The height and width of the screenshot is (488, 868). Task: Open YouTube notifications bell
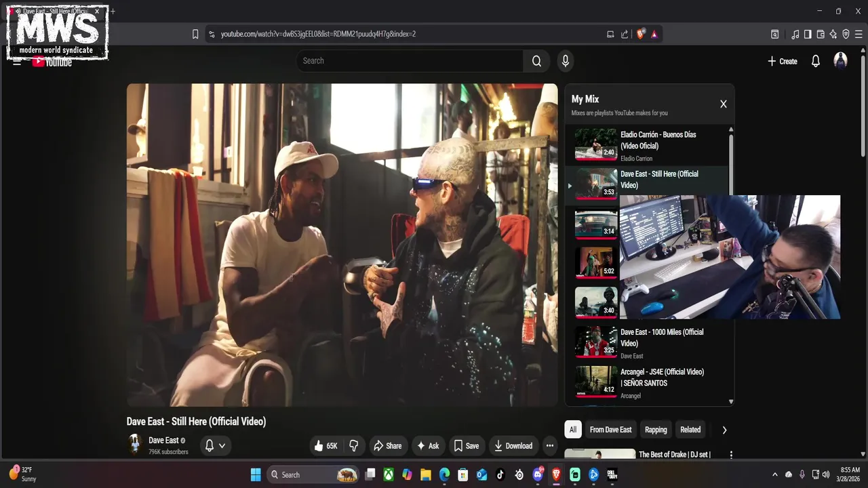pyautogui.click(x=816, y=61)
